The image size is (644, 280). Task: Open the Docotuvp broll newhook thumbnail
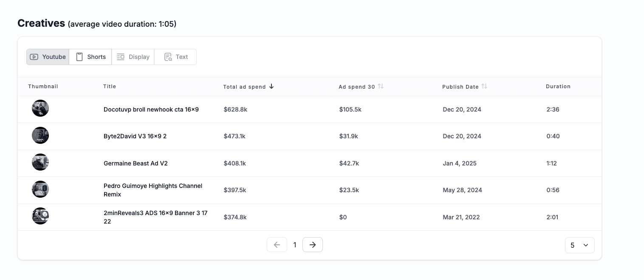tap(40, 108)
